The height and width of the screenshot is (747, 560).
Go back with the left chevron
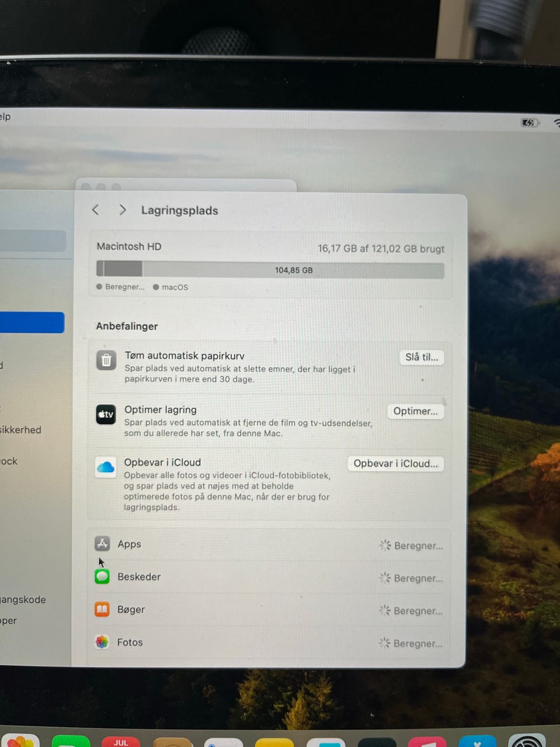coord(96,210)
